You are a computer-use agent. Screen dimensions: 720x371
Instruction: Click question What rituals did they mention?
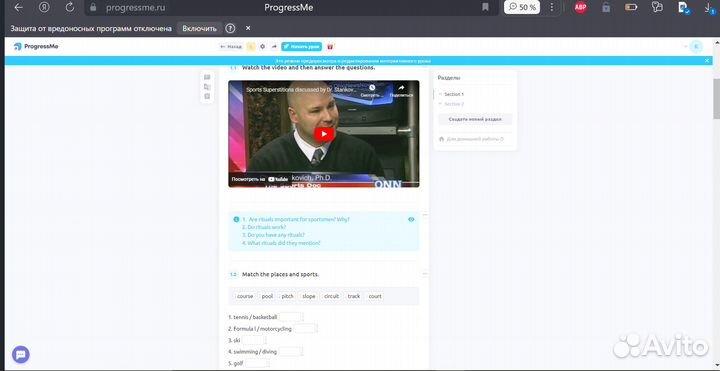tap(281, 243)
